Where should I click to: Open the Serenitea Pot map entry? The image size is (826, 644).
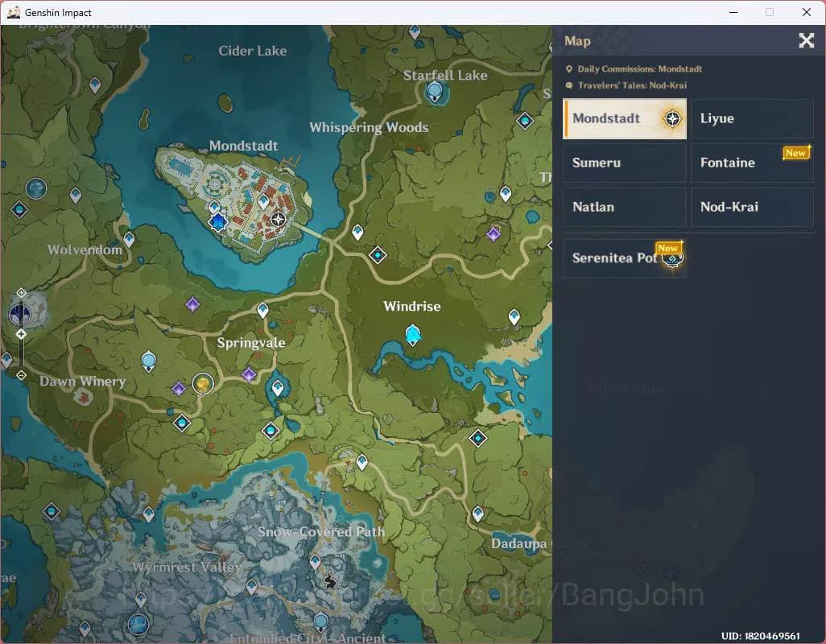(625, 258)
